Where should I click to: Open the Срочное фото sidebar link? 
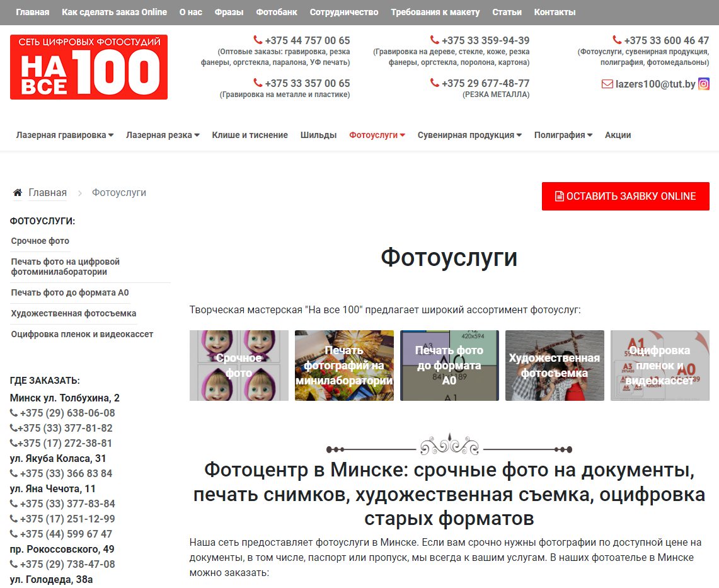(40, 241)
